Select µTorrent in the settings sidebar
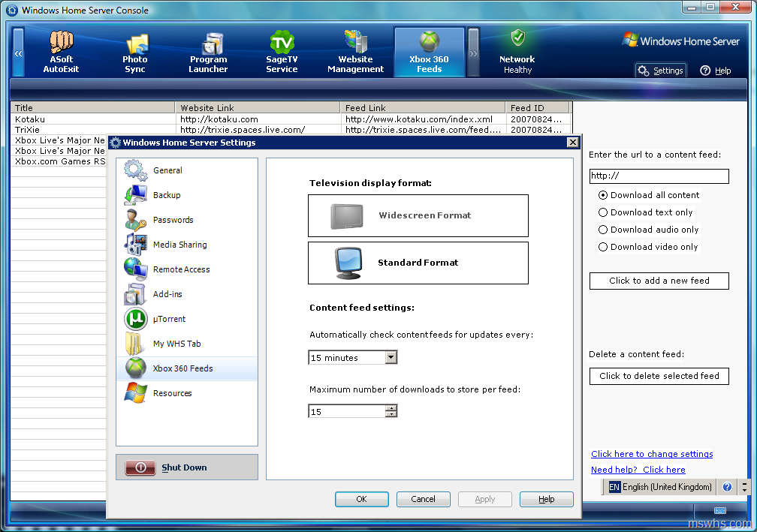Screen dimensions: 757x532 187,319
